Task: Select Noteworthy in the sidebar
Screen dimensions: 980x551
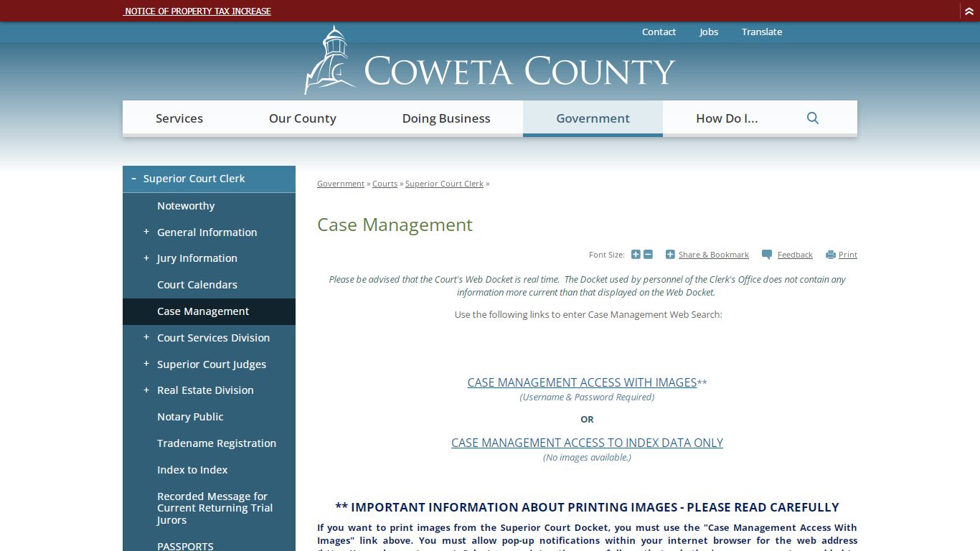Action: click(186, 206)
